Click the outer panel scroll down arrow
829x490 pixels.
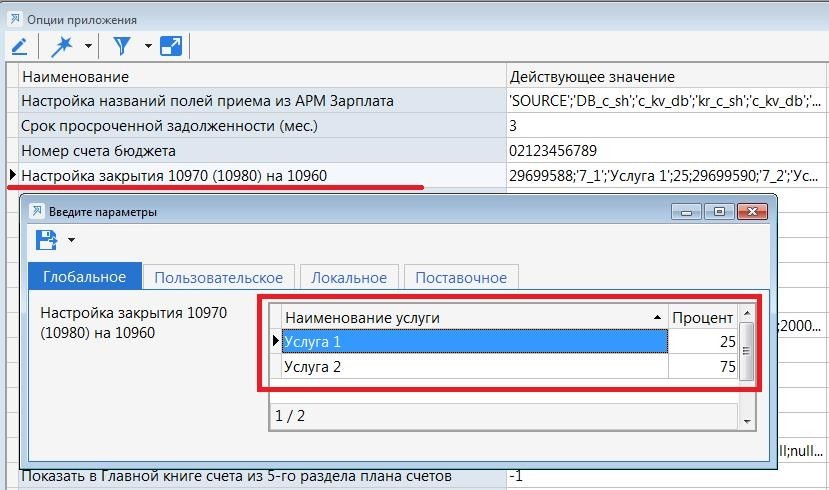tap(747, 421)
